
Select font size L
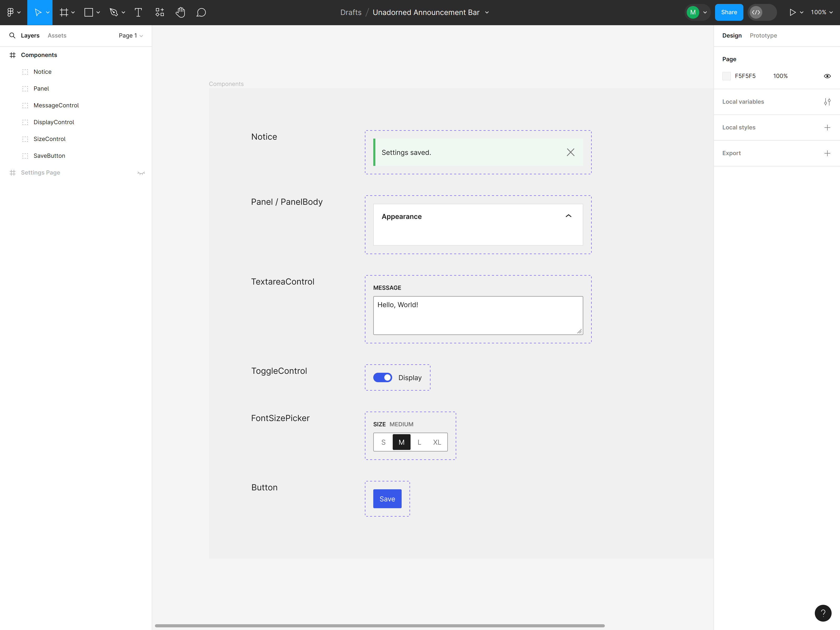(x=419, y=442)
